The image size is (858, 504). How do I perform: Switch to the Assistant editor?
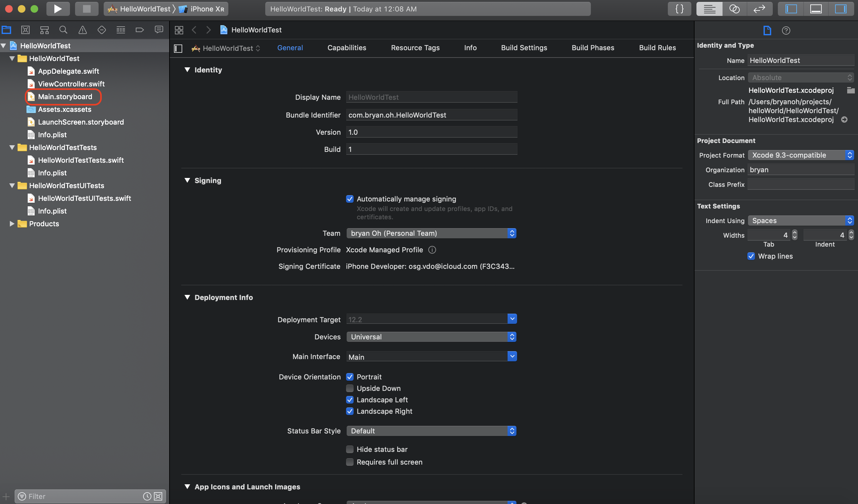[x=734, y=9]
